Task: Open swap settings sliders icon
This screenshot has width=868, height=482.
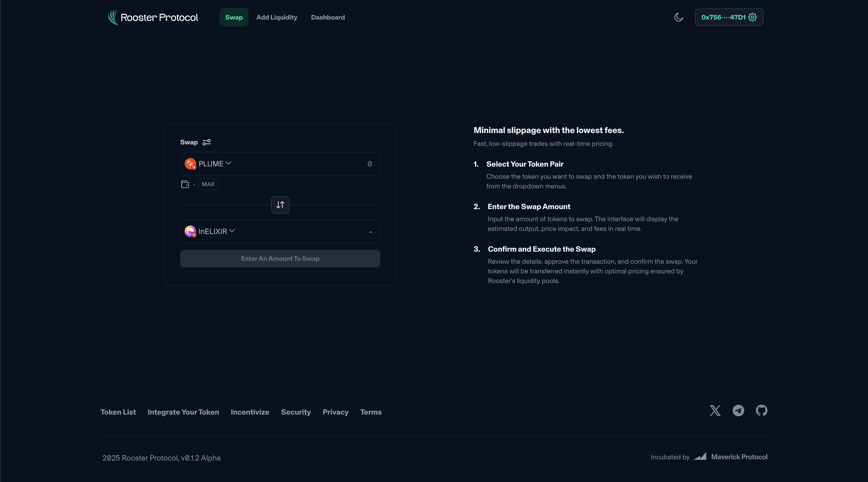Action: [207, 142]
